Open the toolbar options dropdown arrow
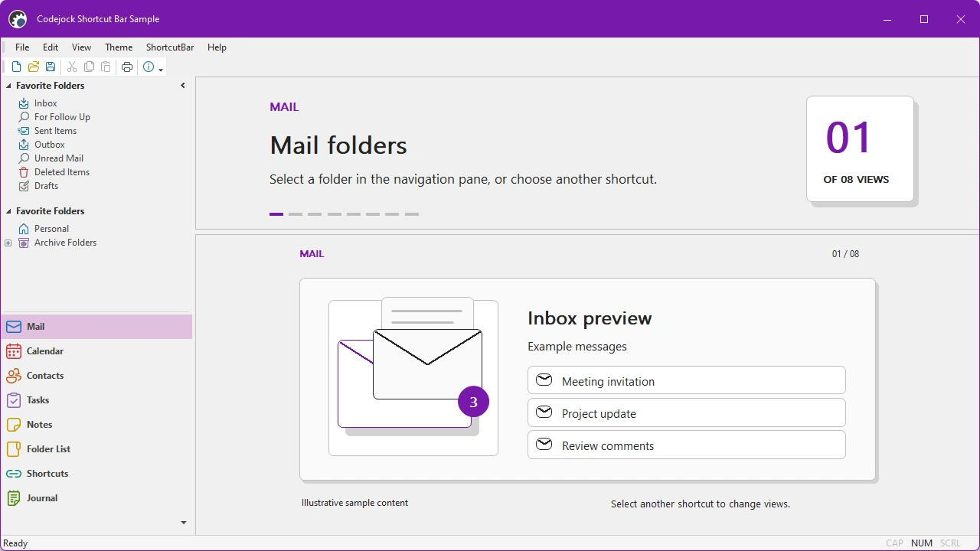Viewport: 980px width, 551px height. 161,69
